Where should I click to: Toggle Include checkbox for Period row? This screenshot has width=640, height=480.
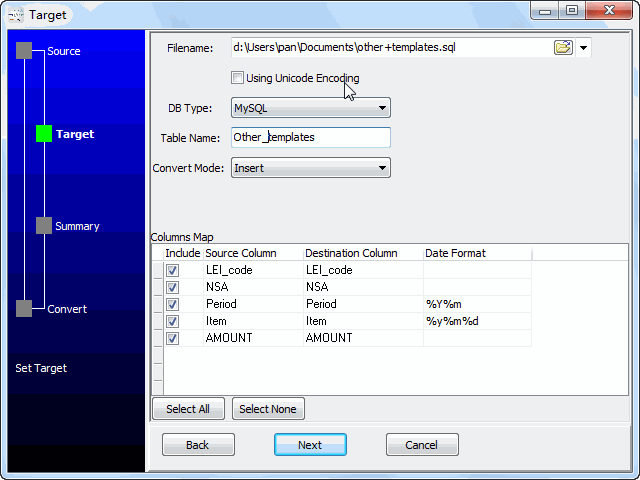172,304
